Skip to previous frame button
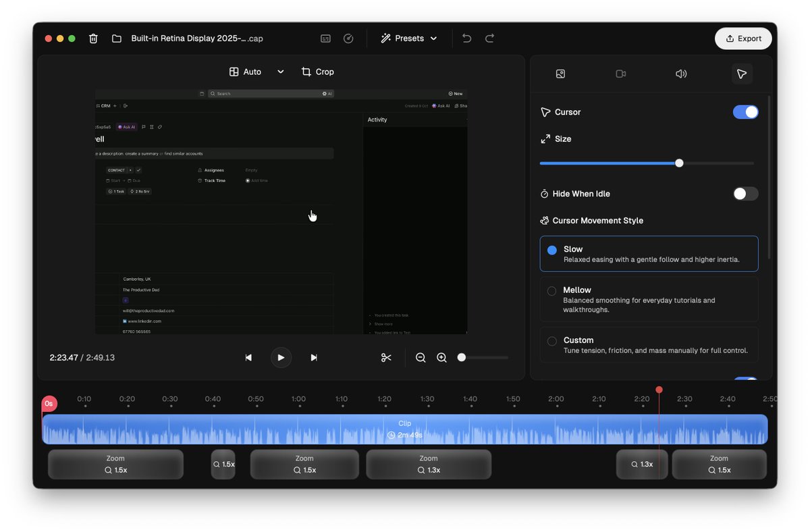This screenshot has width=810, height=532. pyautogui.click(x=248, y=358)
